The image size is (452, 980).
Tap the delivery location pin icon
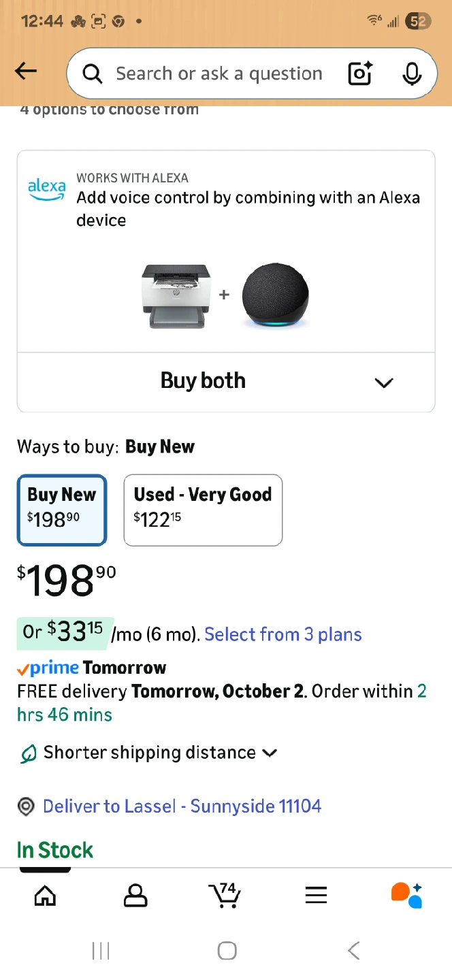click(26, 807)
